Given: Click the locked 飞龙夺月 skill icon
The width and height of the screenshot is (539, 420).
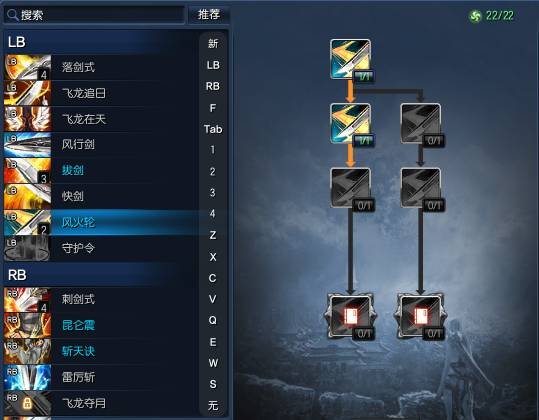Looking at the screenshot, I should tap(28, 403).
